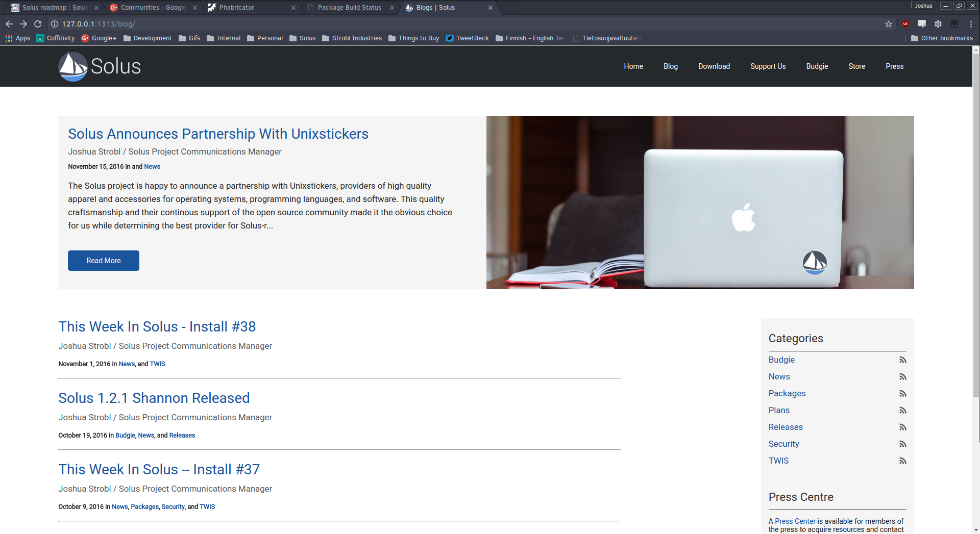Screen dimensions: 980x534
Task: Click the gear extension icon in toolbar
Action: (938, 24)
